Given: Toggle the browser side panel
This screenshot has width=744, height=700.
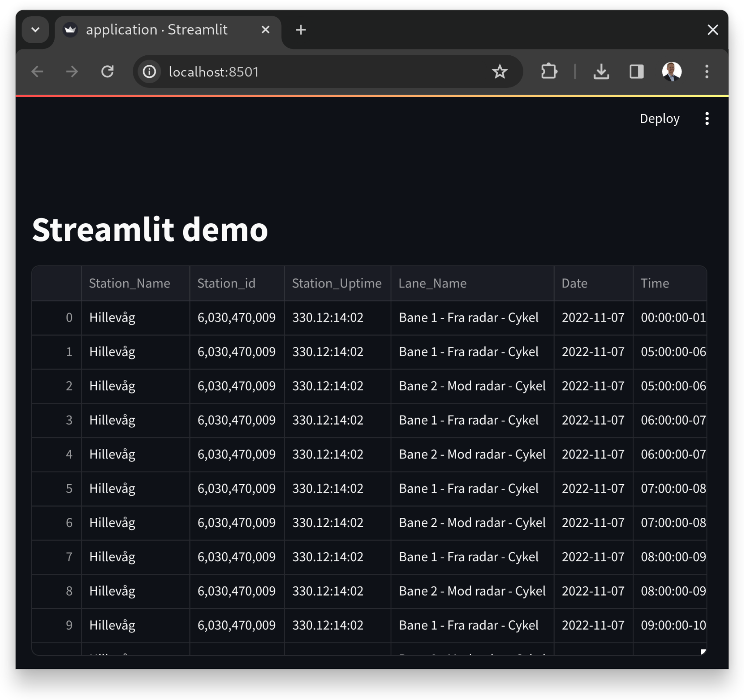Looking at the screenshot, I should pos(637,72).
